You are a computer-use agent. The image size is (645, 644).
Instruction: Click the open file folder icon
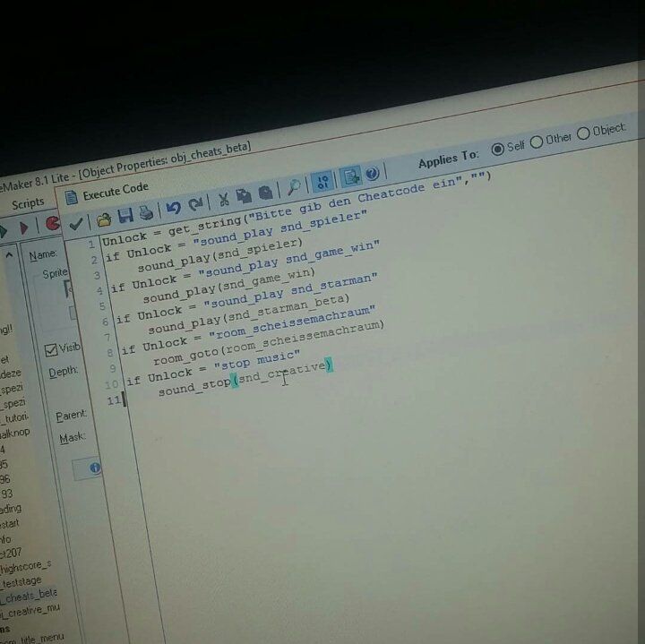(x=104, y=218)
